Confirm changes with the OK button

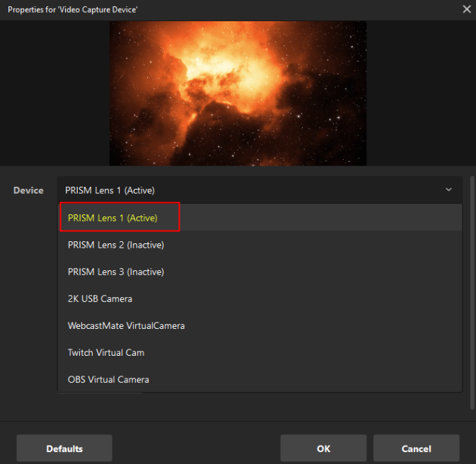click(x=323, y=448)
